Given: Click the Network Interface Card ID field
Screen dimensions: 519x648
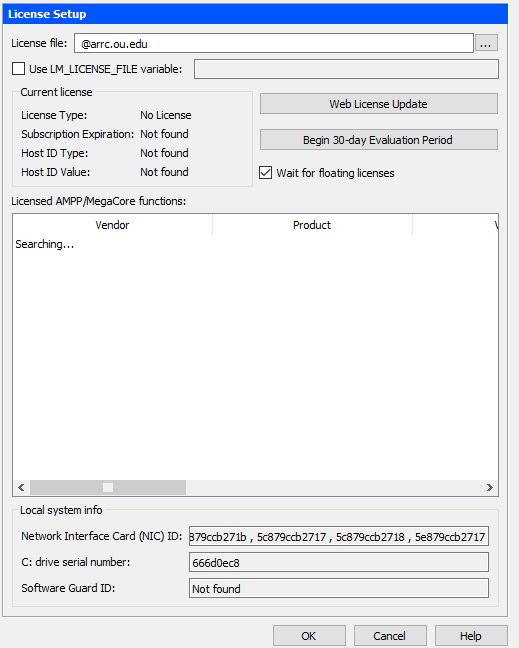Looking at the screenshot, I should [x=339, y=536].
